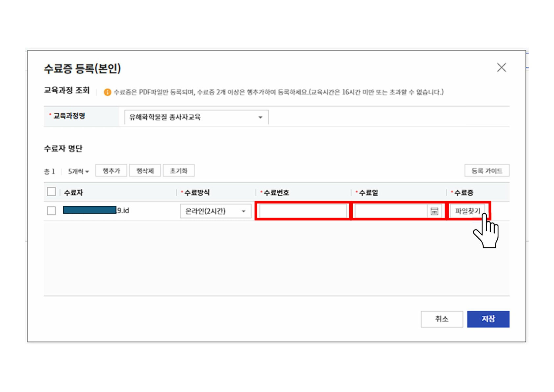Toggle the select-all checkbox in table header
The width and height of the screenshot is (554, 392).
pyautogui.click(x=51, y=192)
